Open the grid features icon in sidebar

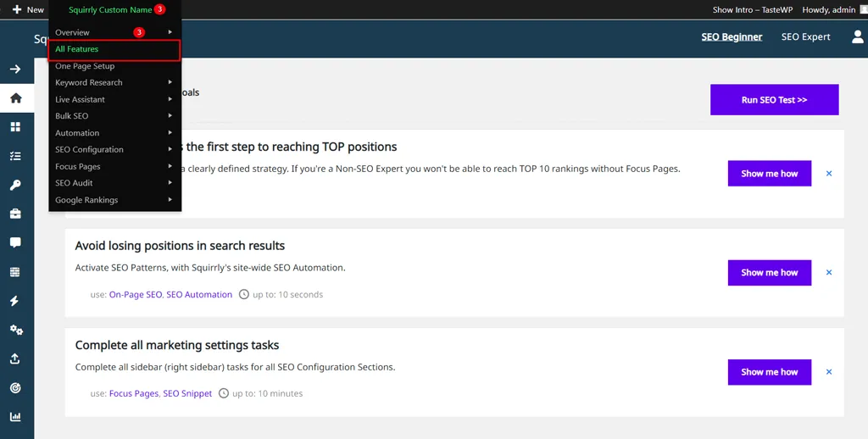point(15,127)
